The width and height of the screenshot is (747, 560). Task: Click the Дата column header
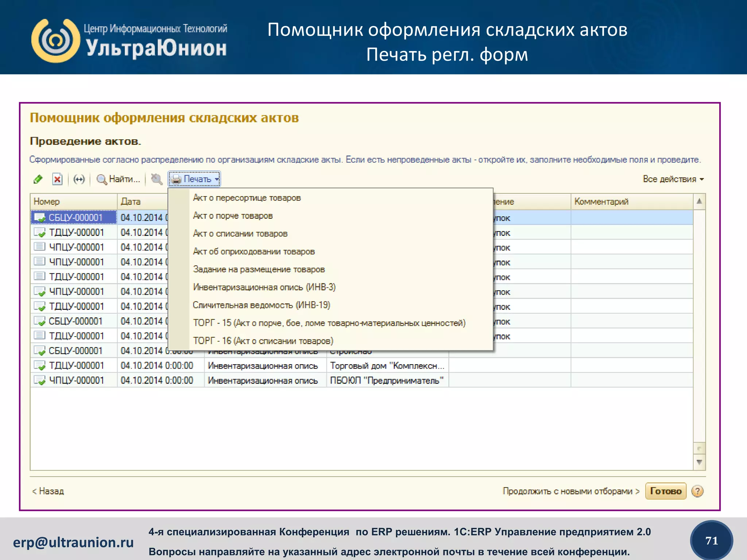pos(143,202)
